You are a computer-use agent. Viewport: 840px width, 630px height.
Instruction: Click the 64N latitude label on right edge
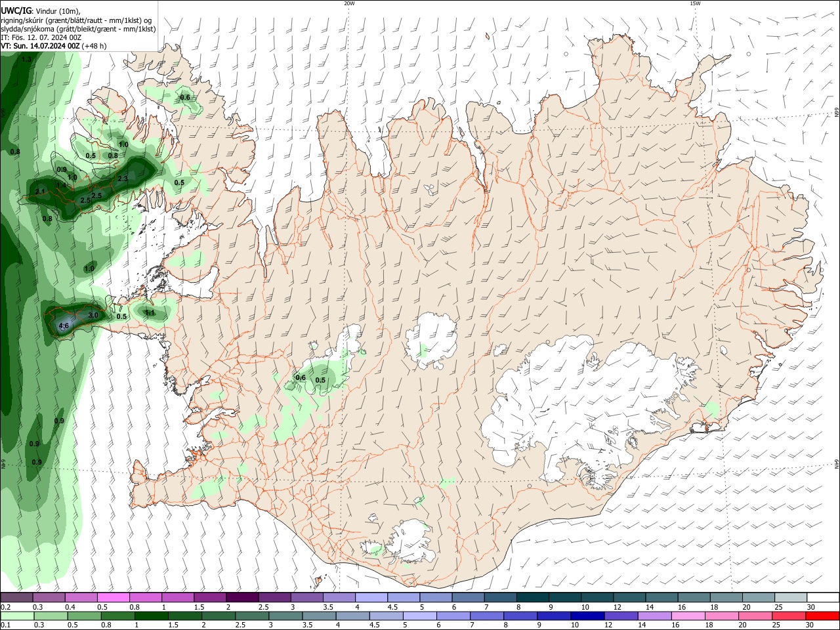(x=837, y=464)
